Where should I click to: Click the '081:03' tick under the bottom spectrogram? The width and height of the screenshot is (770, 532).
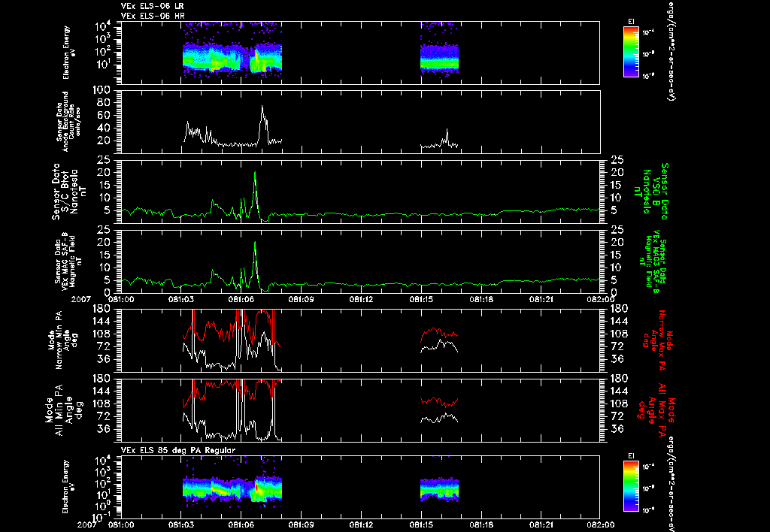[x=181, y=525]
